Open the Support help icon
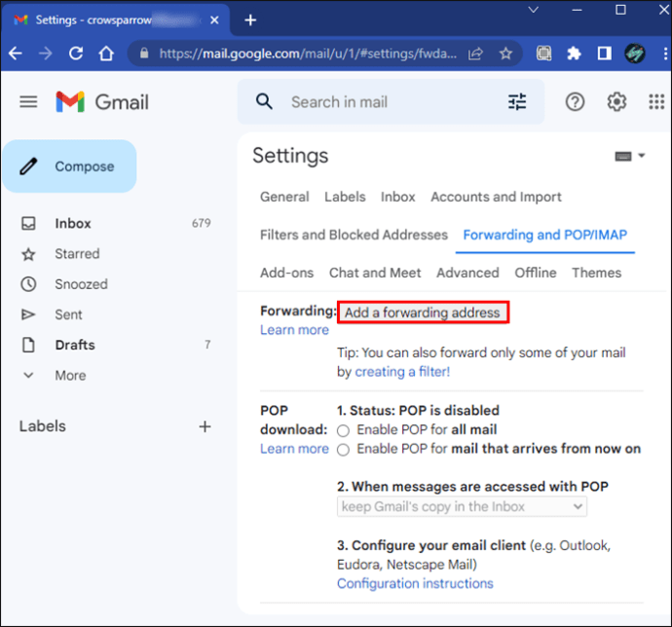Image resolution: width=672 pixels, height=627 pixels. (576, 102)
